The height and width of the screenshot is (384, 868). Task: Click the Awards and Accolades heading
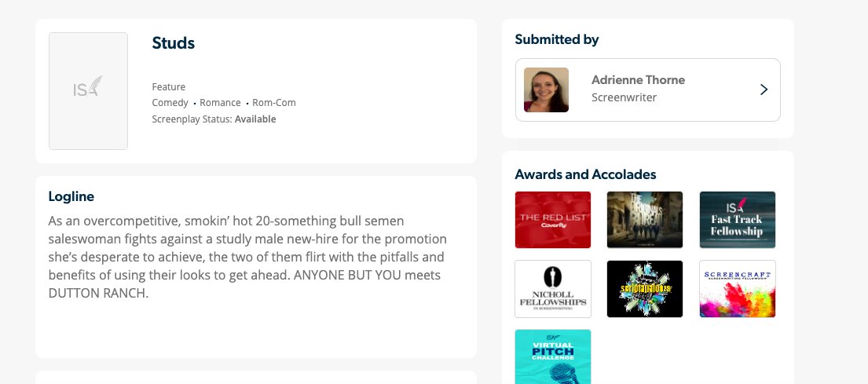click(585, 174)
